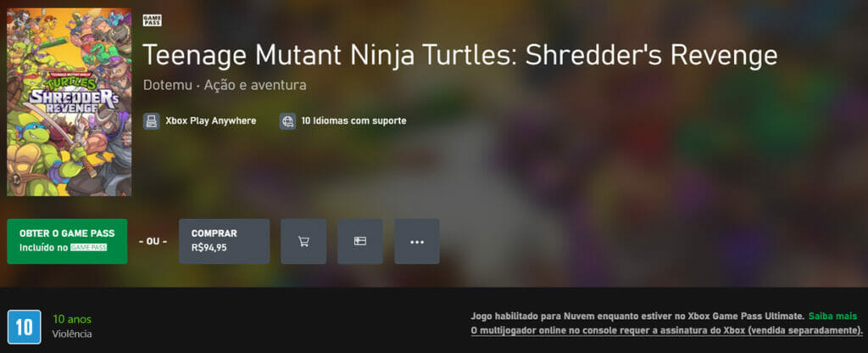Select the Ação e aventura genre
The image size is (868, 353).
(x=255, y=85)
